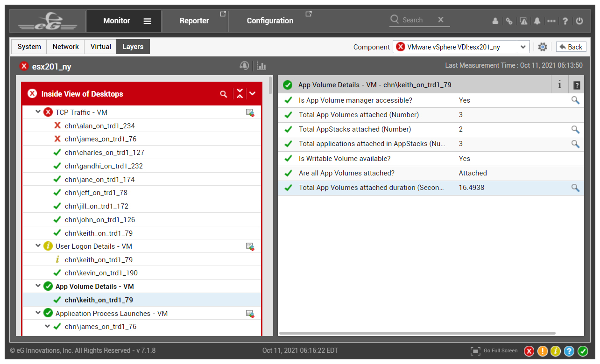This screenshot has width=600, height=364.
Task: Switch to the System tab
Action: [x=29, y=47]
